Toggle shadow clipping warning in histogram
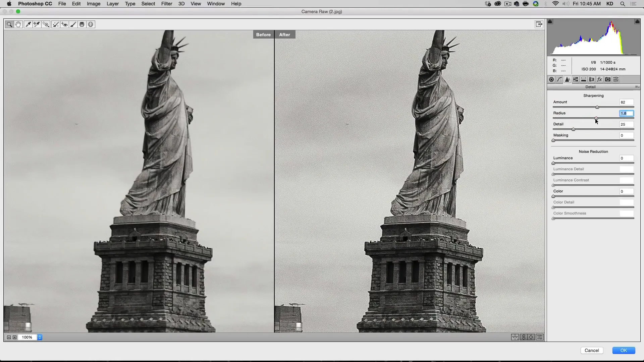The width and height of the screenshot is (644, 362). [550, 21]
